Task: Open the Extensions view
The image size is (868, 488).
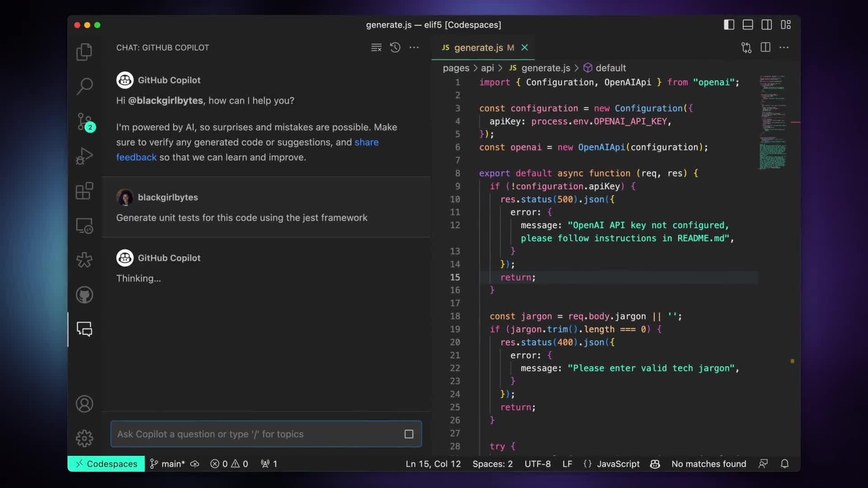Action: 84,191
